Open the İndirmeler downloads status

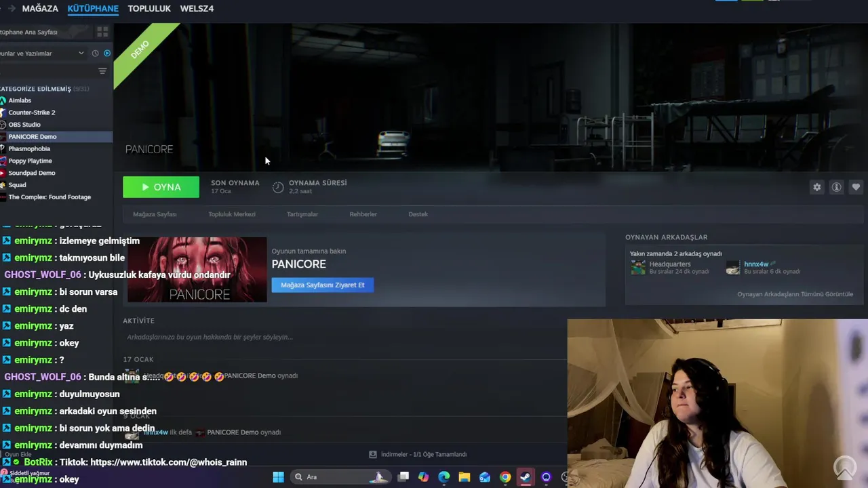[x=418, y=454]
